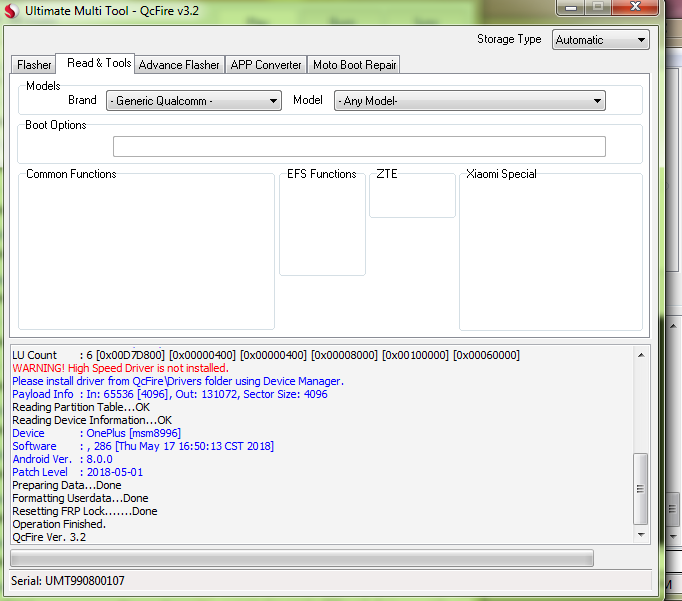Click the 'LU Count' log line
Viewport: 682px width, 601px height.
tap(266, 355)
